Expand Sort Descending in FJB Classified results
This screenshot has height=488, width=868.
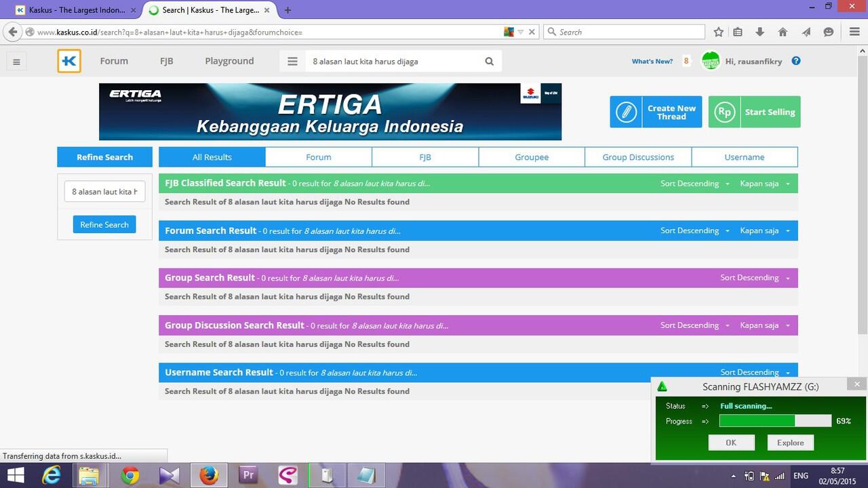(694, 184)
